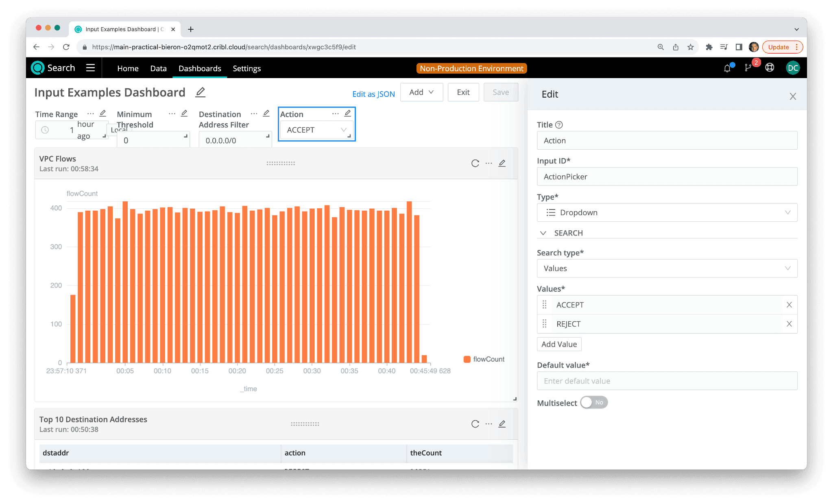Click the pencil icon beside the dashboard title
The height and width of the screenshot is (504, 833).
click(x=200, y=92)
